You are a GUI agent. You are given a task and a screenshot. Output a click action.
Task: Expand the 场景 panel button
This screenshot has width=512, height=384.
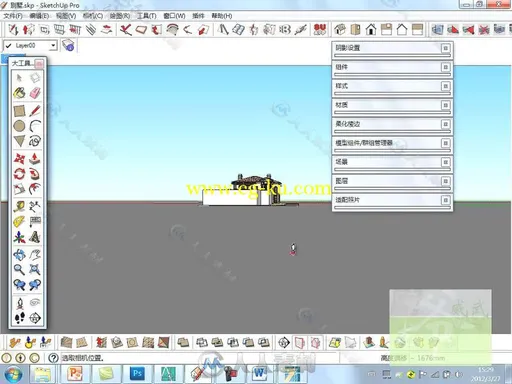click(445, 162)
